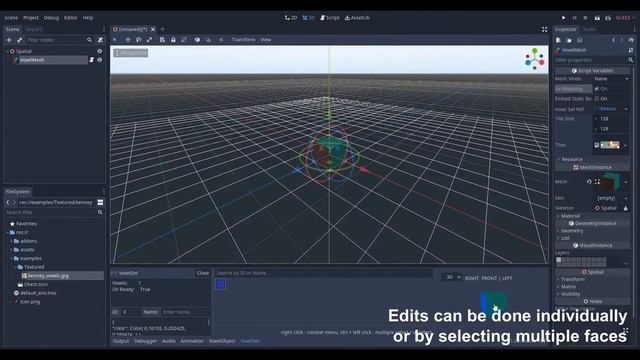Open Mesh resource dropdown arrow

[626, 182]
